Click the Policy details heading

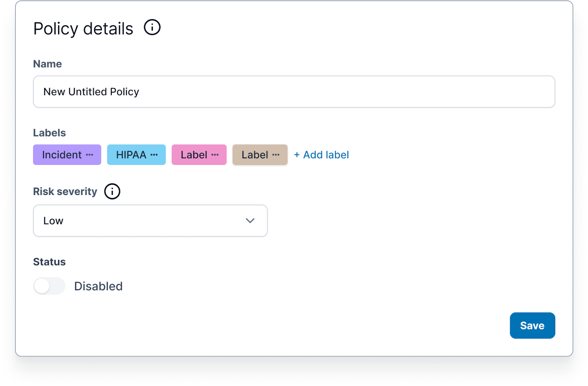pyautogui.click(x=83, y=29)
